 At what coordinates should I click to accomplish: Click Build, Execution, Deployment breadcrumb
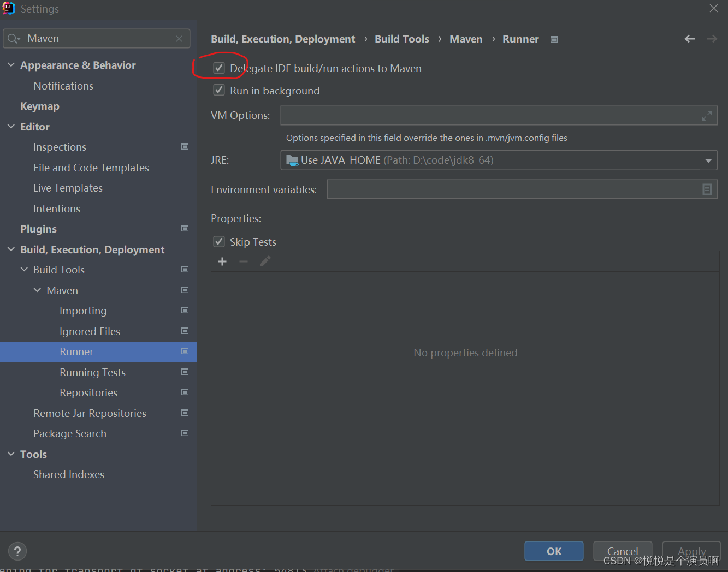click(283, 39)
